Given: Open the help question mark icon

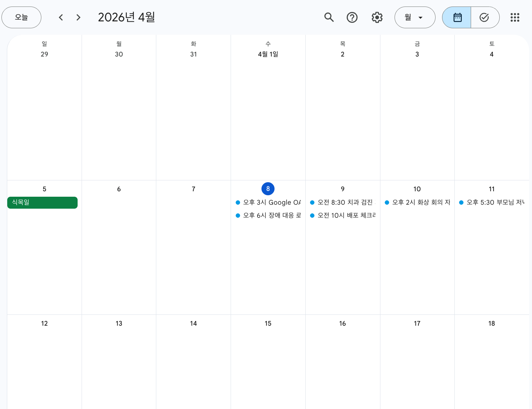Looking at the screenshot, I should pyautogui.click(x=352, y=17).
